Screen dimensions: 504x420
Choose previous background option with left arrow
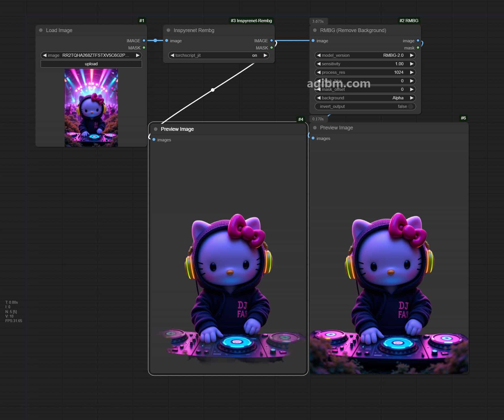(x=319, y=98)
